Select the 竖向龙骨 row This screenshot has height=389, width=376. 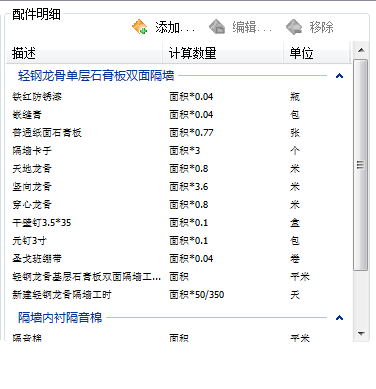pos(179,187)
